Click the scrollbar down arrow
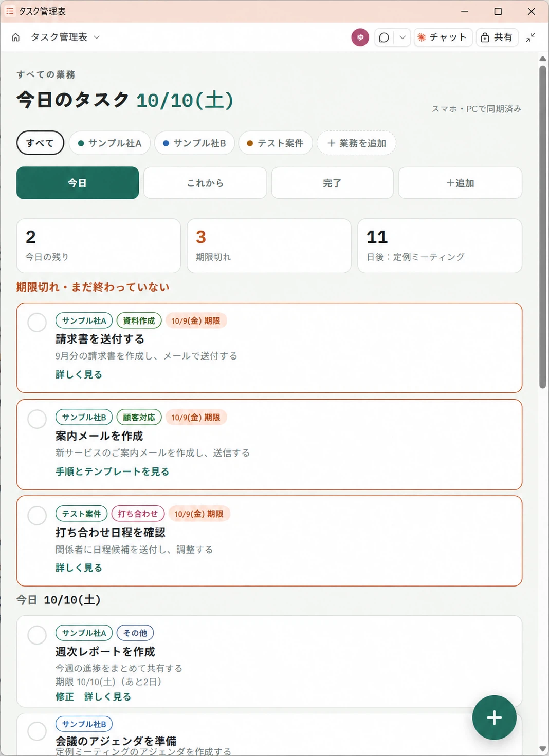Viewport: 549px width, 756px height. [x=543, y=749]
